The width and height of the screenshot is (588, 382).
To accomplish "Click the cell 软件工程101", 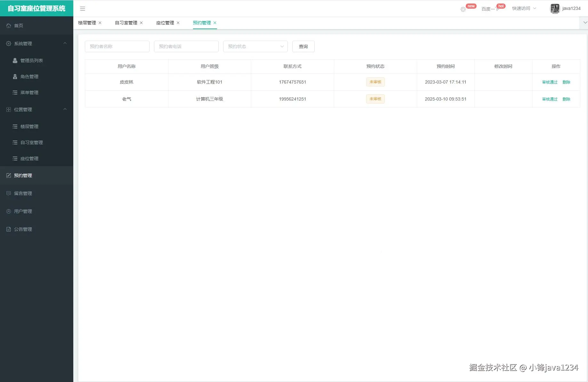I will [209, 82].
